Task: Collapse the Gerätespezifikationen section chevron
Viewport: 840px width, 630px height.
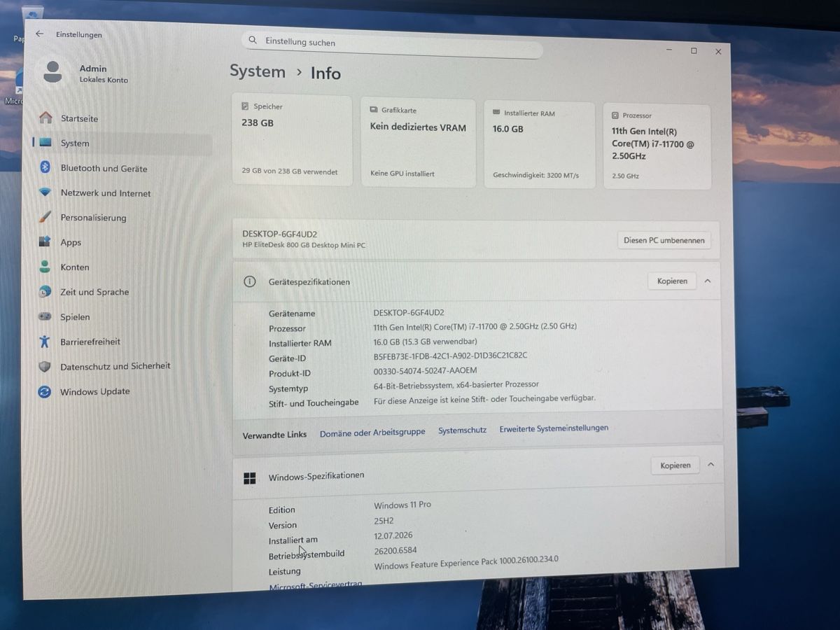Action: coord(708,281)
